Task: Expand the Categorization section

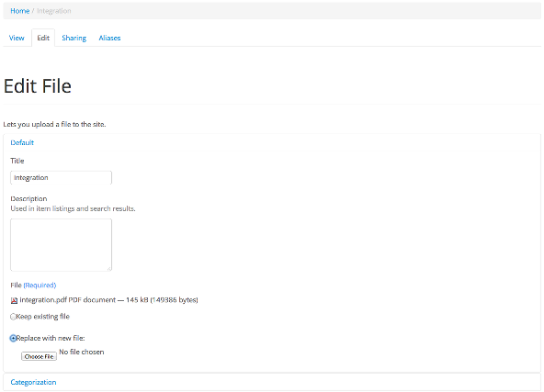Action: (x=33, y=382)
